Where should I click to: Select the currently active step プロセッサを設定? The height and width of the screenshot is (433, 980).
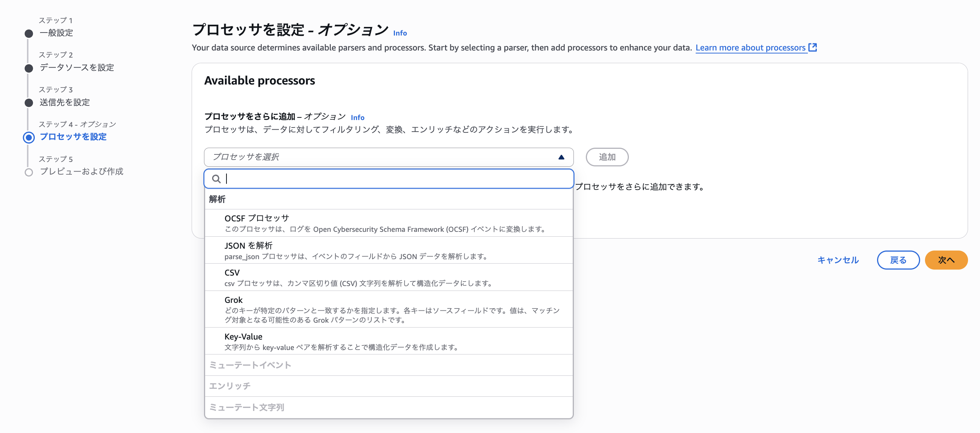[x=74, y=137]
